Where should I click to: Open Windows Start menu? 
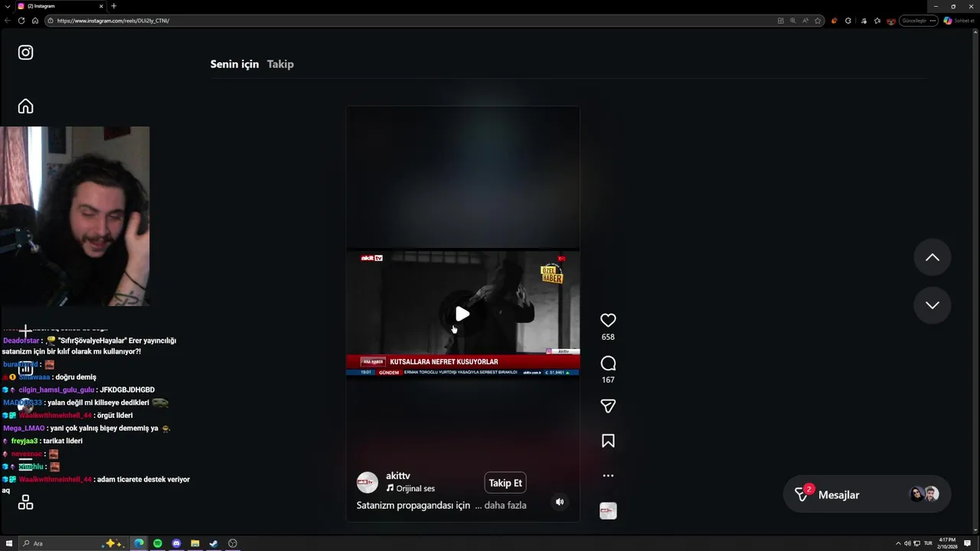tap(9, 543)
